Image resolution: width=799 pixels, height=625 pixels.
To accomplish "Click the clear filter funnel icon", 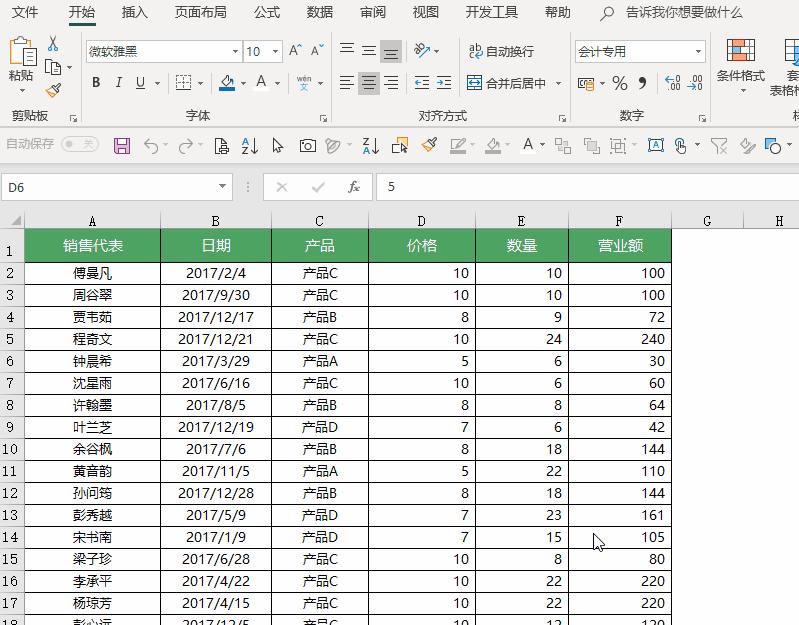I will 719,146.
